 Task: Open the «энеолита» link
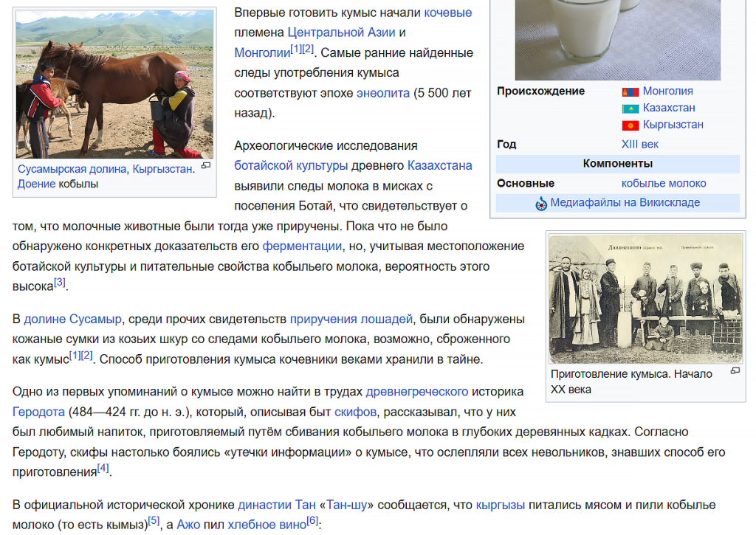383,93
